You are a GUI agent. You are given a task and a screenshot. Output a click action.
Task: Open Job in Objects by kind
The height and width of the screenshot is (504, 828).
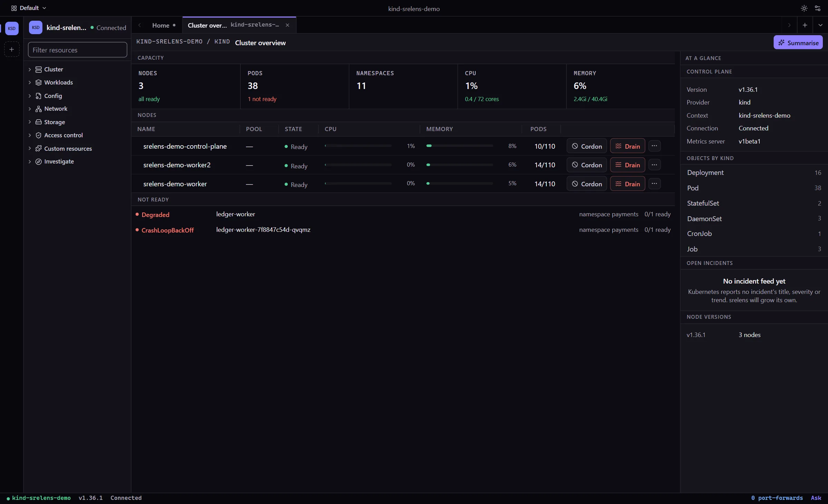click(x=754, y=249)
